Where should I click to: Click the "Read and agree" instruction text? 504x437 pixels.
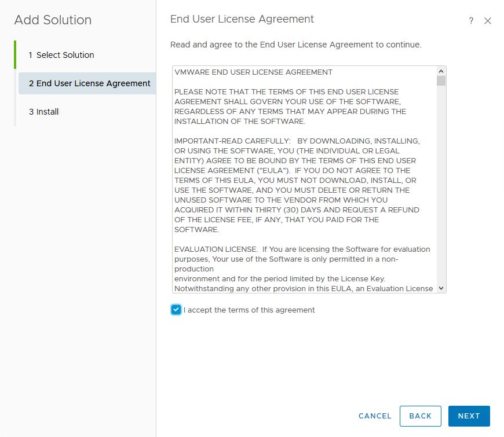pyautogui.click(x=295, y=45)
